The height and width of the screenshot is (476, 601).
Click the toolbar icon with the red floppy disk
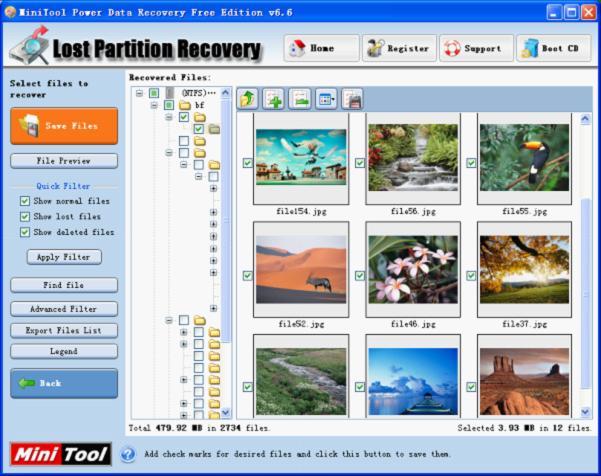coord(352,99)
